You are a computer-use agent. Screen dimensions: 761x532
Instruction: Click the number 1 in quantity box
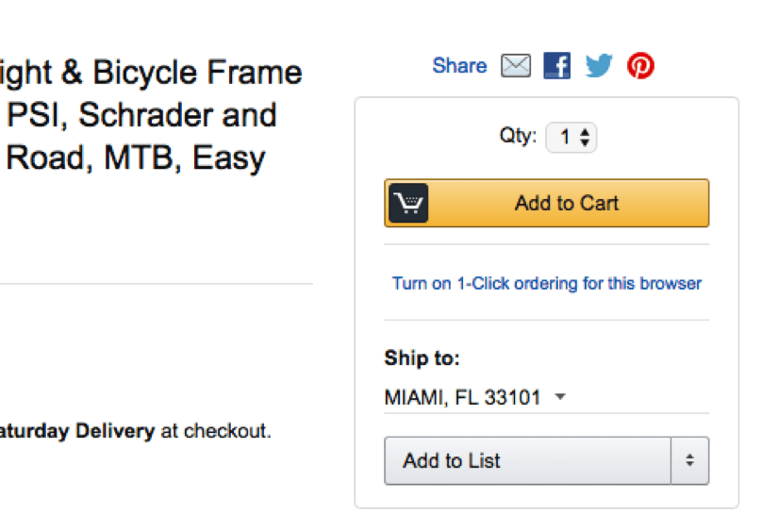[x=565, y=138]
